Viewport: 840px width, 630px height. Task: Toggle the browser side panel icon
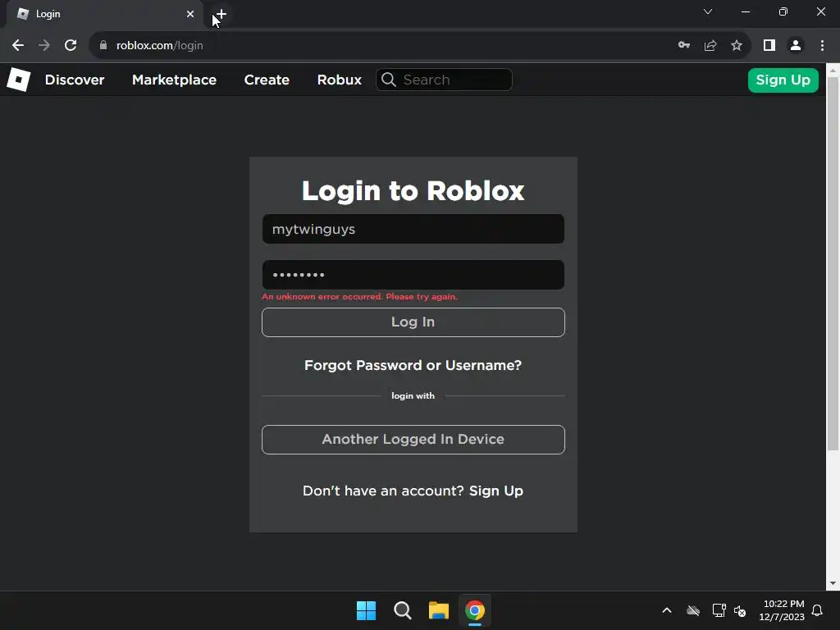pos(769,46)
